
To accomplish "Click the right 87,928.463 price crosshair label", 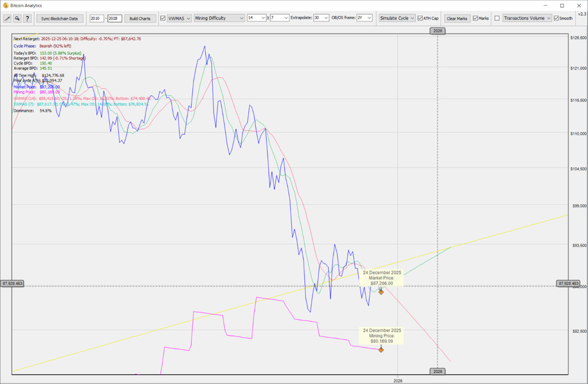I will click(x=568, y=283).
